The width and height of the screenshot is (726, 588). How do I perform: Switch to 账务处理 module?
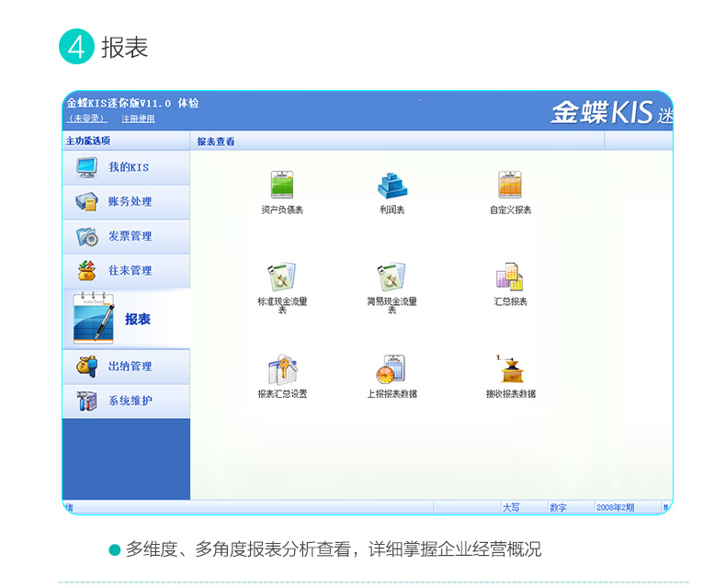tap(127, 201)
